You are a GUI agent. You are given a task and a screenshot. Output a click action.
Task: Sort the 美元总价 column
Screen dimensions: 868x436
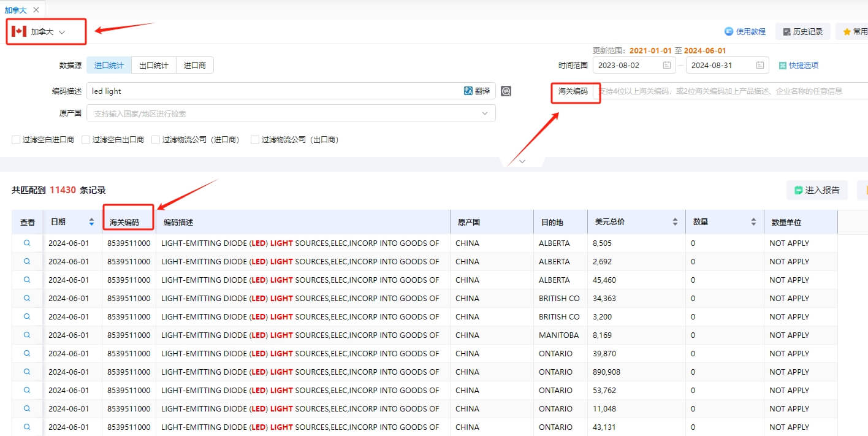(x=675, y=222)
